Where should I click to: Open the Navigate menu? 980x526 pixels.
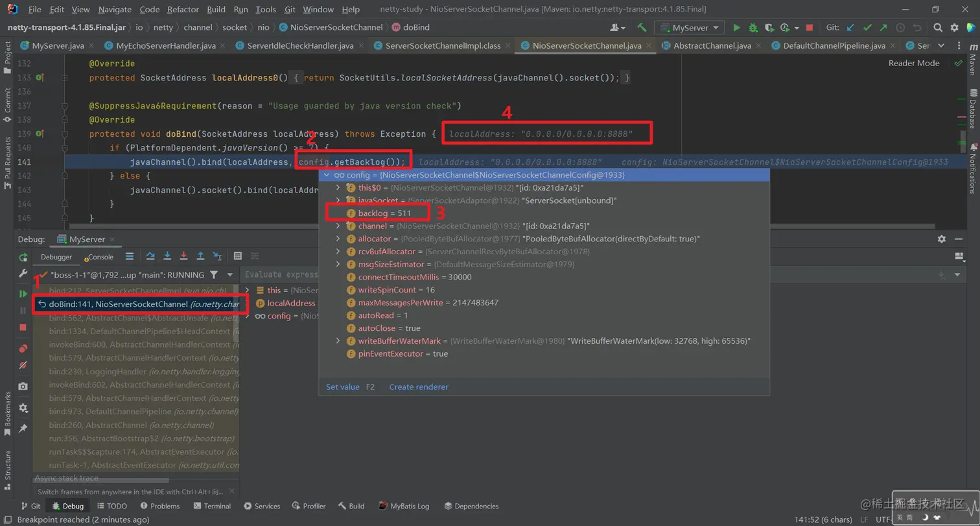coord(115,10)
